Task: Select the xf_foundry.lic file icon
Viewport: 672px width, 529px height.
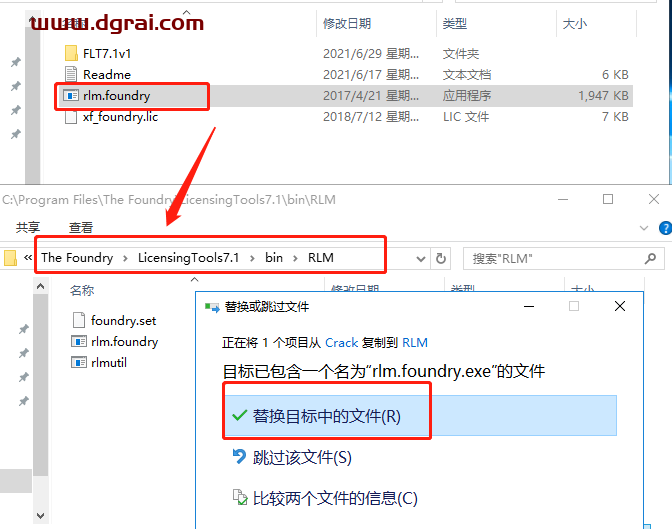Action: tap(71, 116)
